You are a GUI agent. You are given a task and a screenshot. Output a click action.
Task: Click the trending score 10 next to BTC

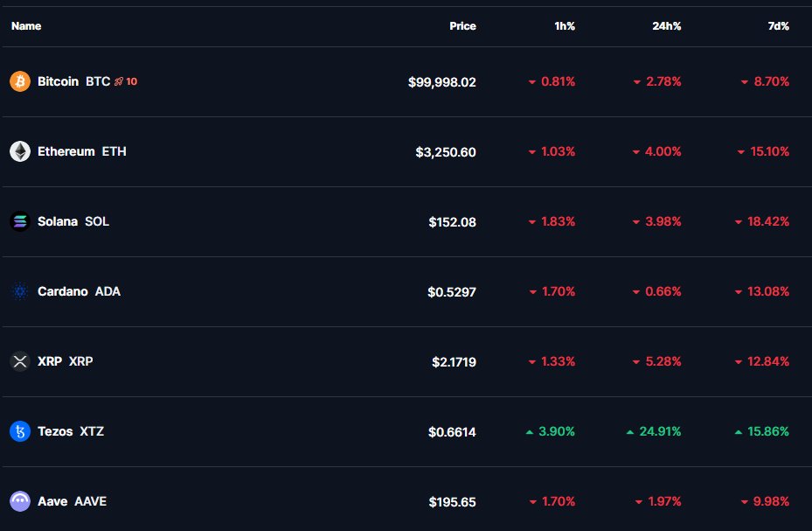[x=131, y=81]
